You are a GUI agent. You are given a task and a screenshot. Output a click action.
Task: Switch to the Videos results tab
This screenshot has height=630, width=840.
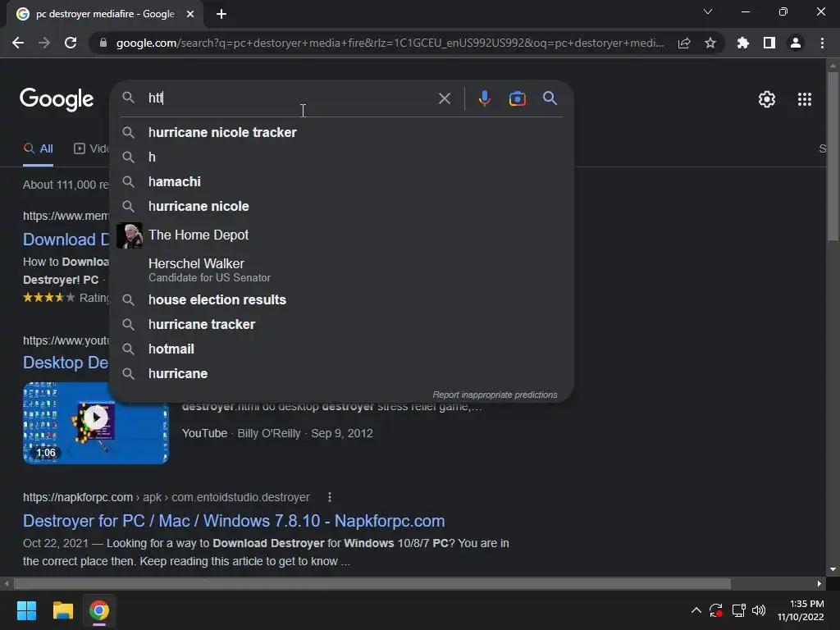click(x=91, y=149)
